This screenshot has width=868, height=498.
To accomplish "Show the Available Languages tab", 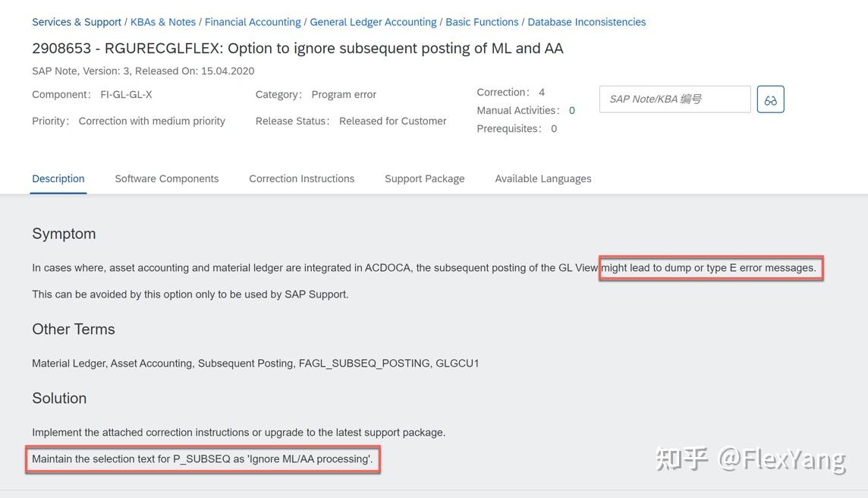I will click(543, 179).
